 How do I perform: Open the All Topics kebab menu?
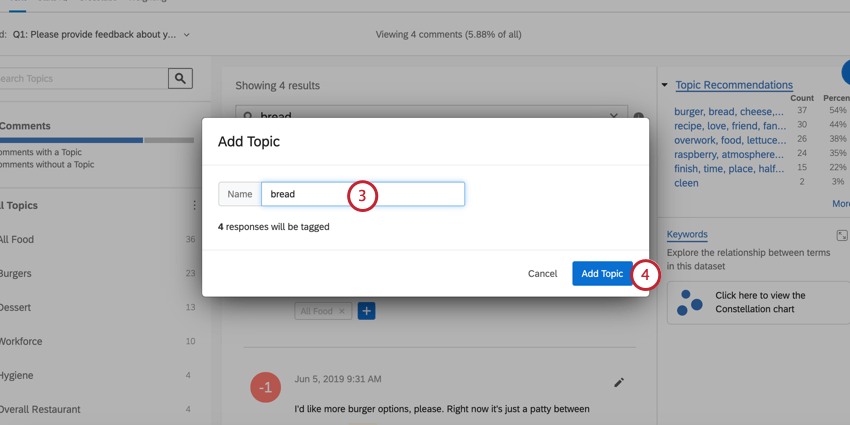(195, 205)
